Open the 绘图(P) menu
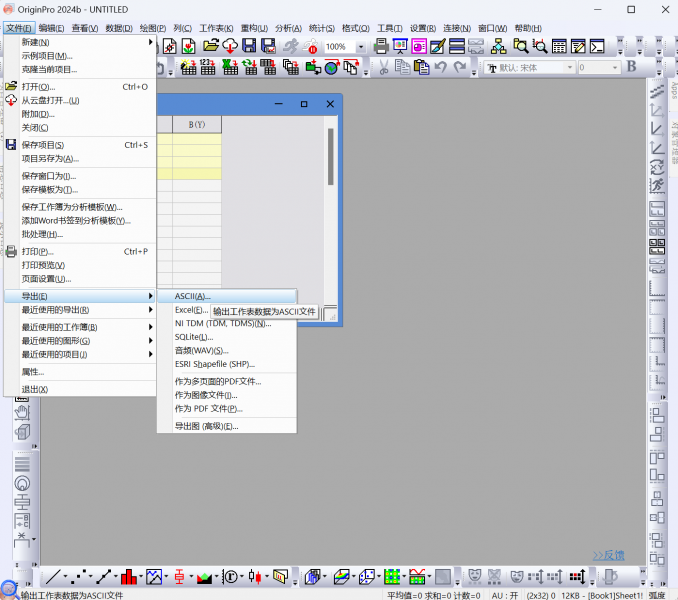This screenshot has height=600, width=678. tap(153, 28)
